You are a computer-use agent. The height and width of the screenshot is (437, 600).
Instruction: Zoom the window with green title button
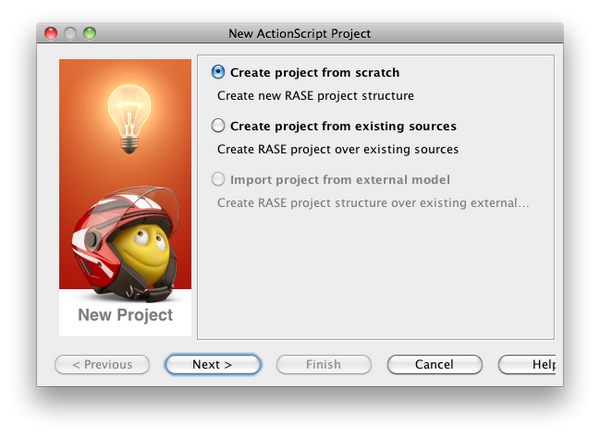pyautogui.click(x=90, y=33)
